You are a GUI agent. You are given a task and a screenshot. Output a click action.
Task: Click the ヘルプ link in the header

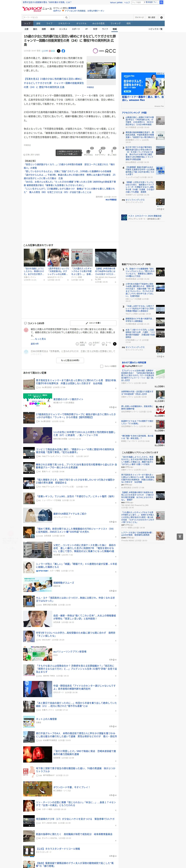pos(127,2)
